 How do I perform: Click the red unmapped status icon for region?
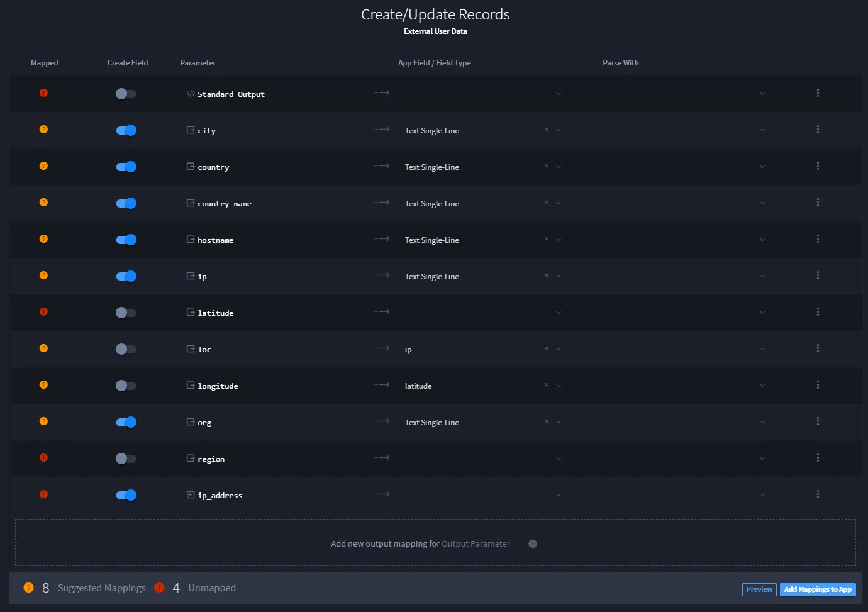point(43,458)
